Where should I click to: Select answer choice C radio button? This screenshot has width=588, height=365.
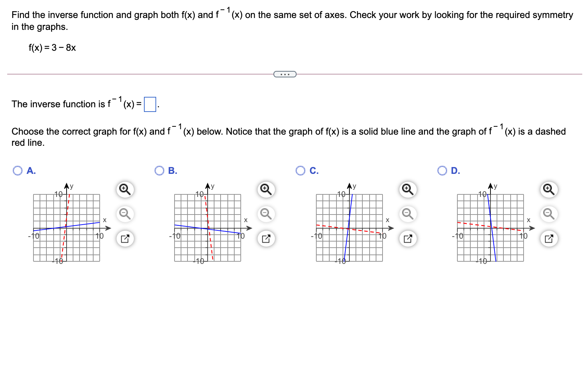pos(300,170)
